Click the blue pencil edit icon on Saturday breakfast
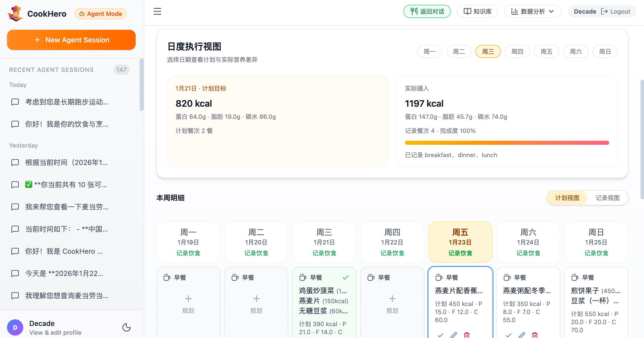Viewport: 644px width, 338px height. pyautogui.click(x=521, y=335)
